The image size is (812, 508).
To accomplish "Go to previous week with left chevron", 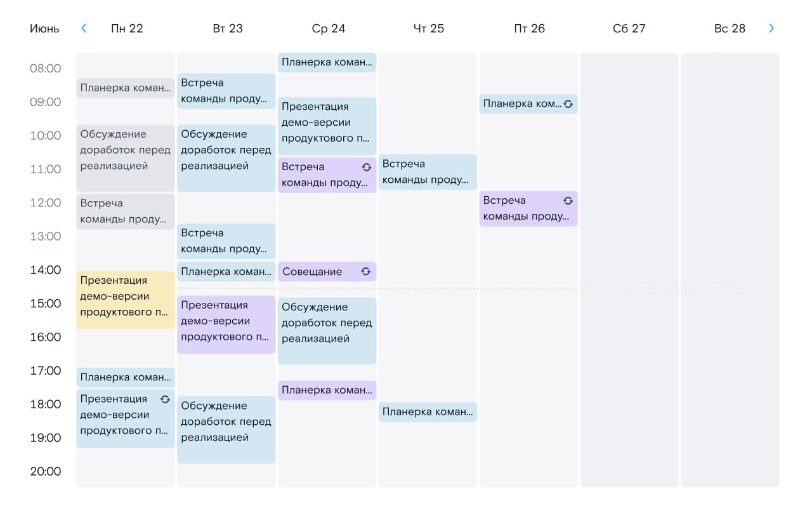I will click(84, 28).
